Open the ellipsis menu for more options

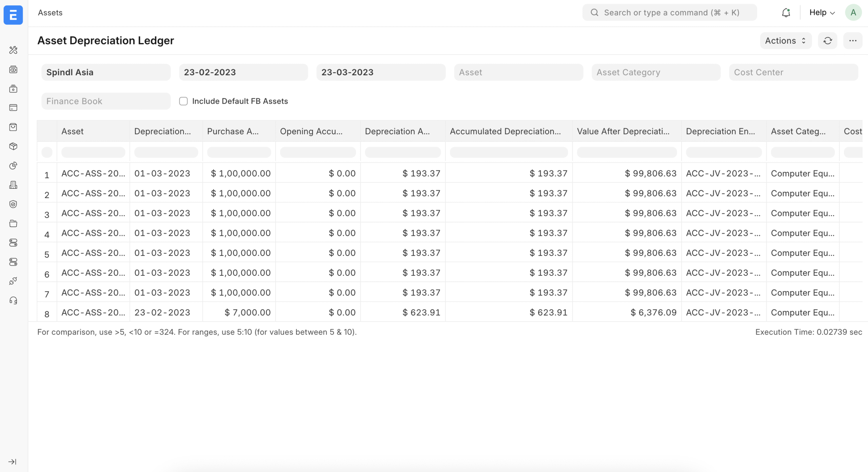point(853,40)
